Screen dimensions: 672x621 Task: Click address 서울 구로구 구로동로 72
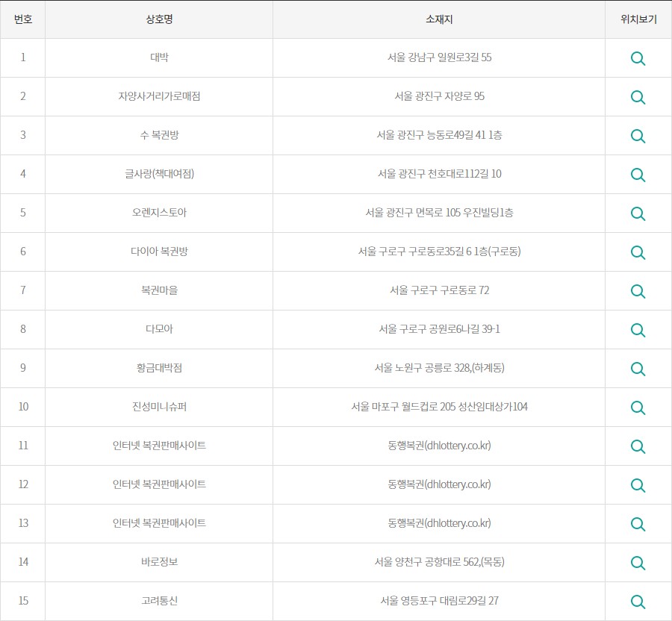pyautogui.click(x=439, y=290)
